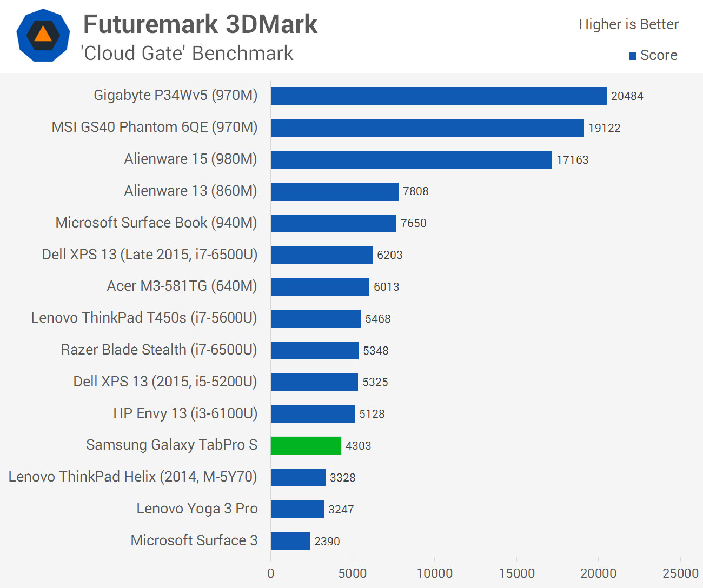
Task: Click the score value 6203
Action: click(390, 255)
